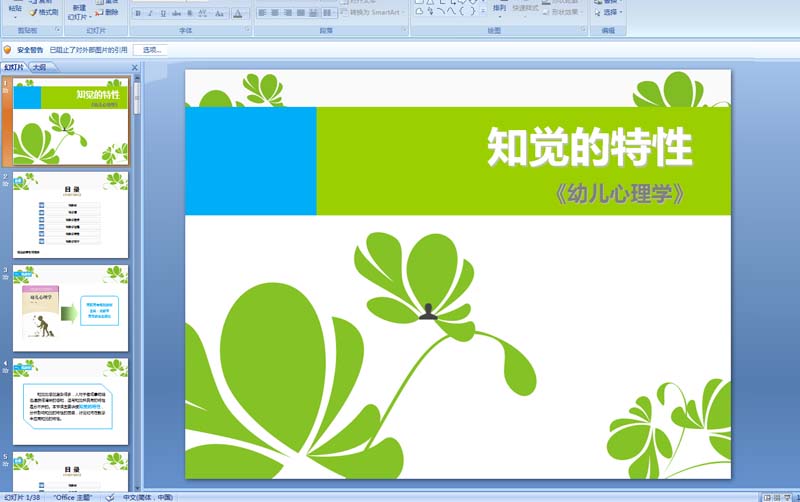Open the Drawing group dialog launcher
Image resolution: width=800 pixels, height=502 pixels.
[583, 30]
